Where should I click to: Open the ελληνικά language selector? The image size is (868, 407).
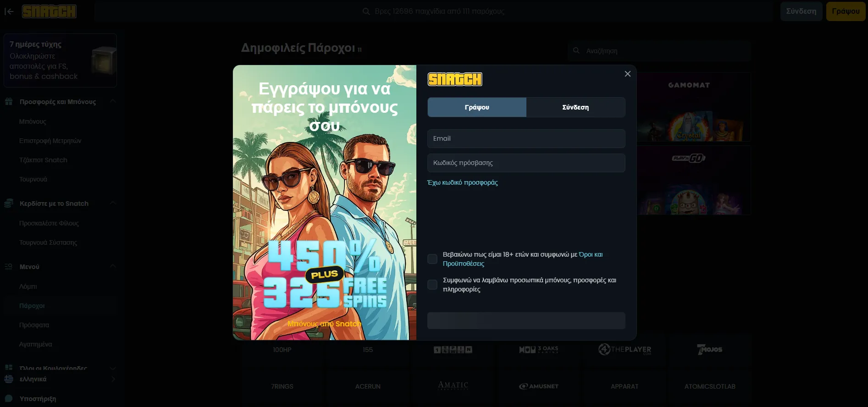pyautogui.click(x=60, y=379)
